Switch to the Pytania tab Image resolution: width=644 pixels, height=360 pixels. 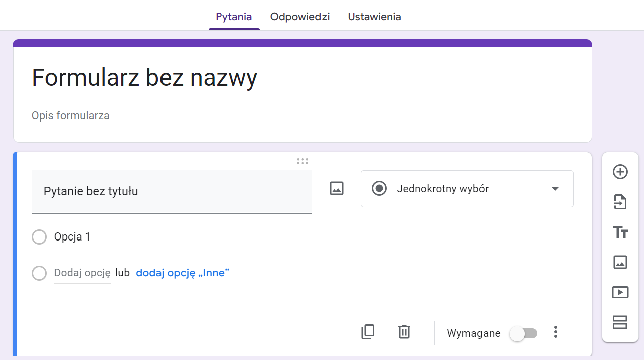click(x=234, y=17)
